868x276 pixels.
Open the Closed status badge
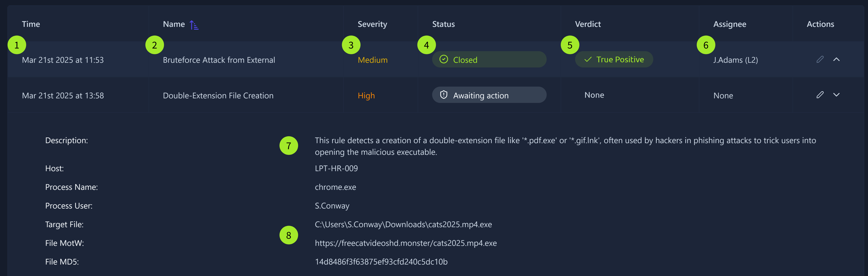tap(489, 59)
